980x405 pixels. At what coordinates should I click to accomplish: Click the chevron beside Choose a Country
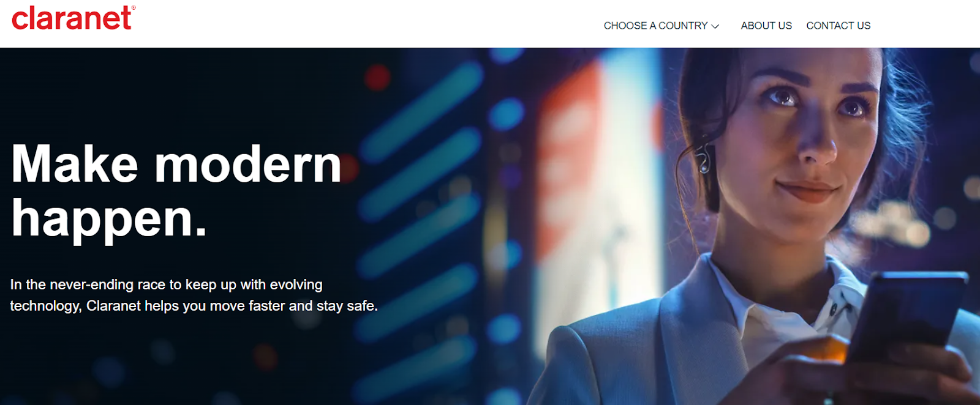(x=715, y=26)
